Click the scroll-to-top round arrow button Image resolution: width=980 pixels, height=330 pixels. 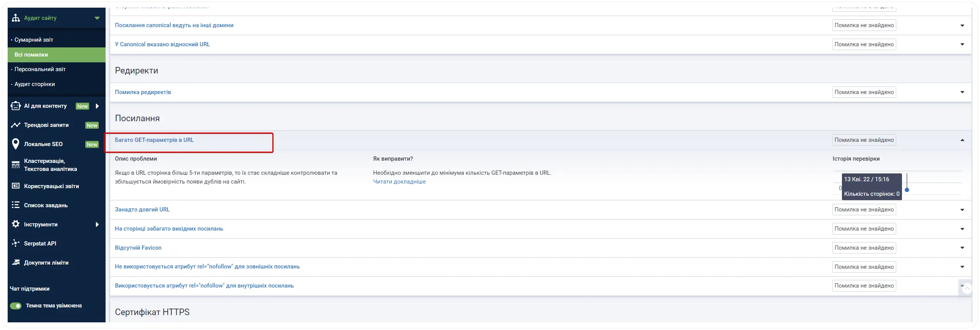click(x=967, y=288)
